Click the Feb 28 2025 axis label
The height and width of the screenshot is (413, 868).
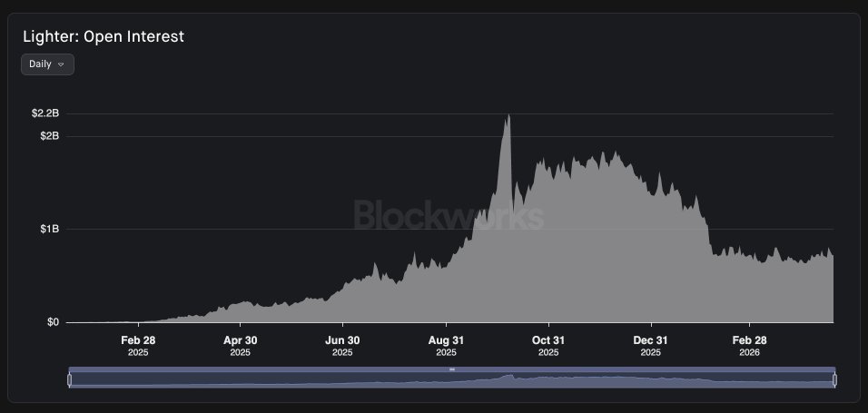click(138, 346)
